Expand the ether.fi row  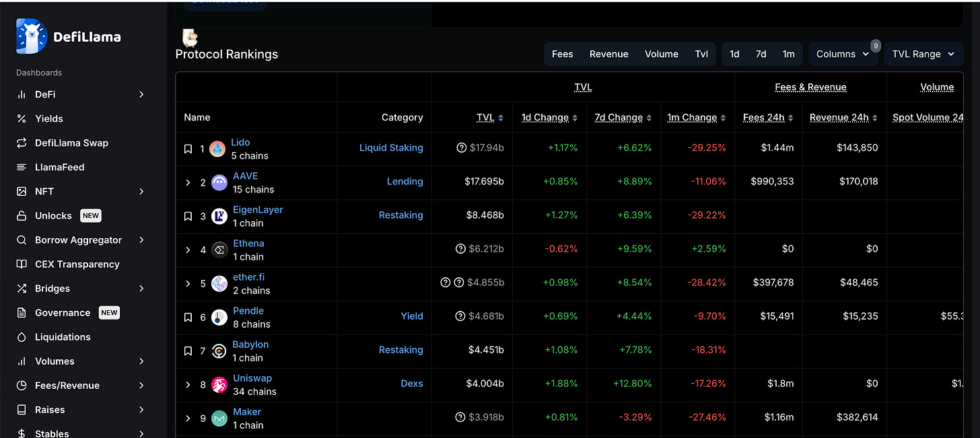(188, 283)
